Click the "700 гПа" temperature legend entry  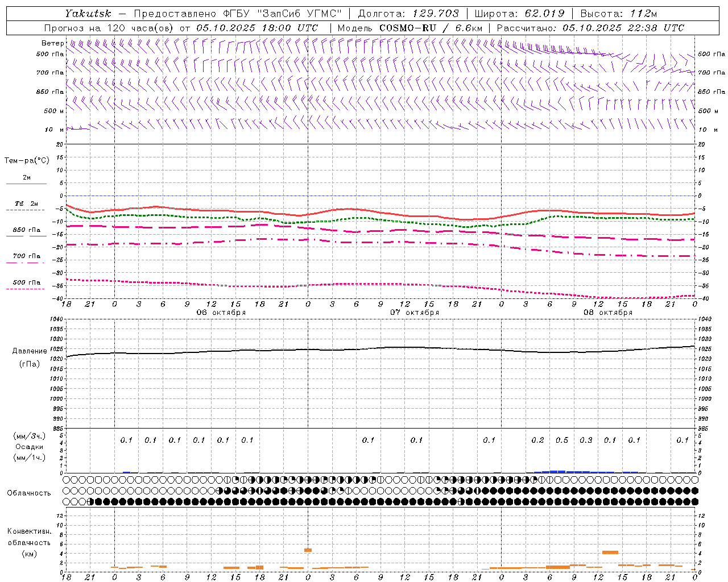tap(27, 256)
